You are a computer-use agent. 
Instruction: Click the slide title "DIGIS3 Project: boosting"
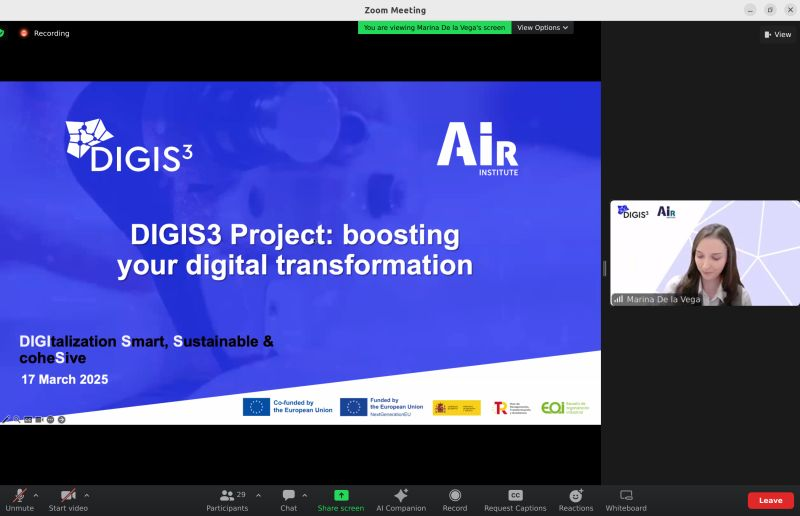(x=295, y=235)
